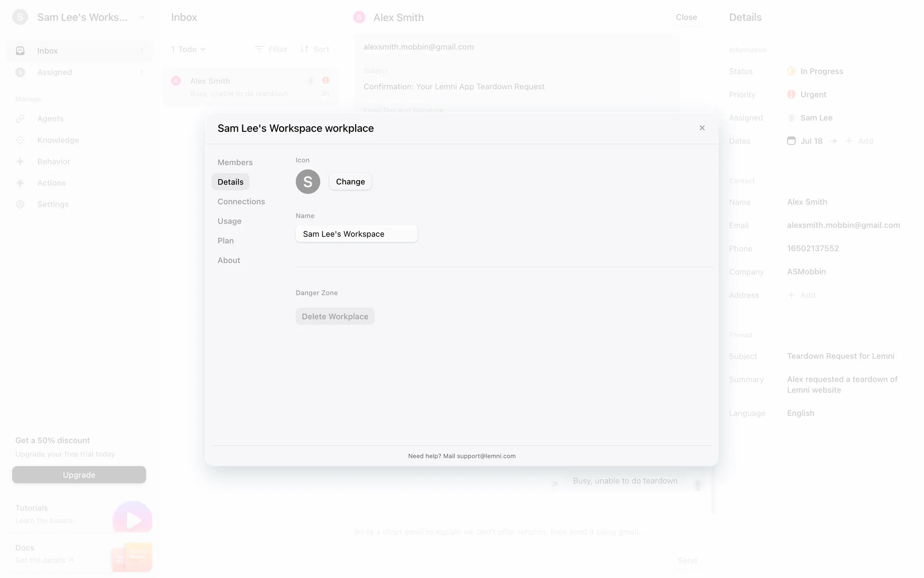Screen dimensions: 924x578
Task: Click the Filter icon in inbox
Action: click(x=259, y=49)
